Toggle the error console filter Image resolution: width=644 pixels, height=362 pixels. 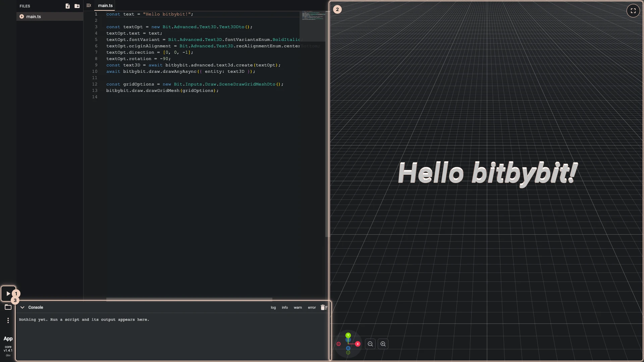click(312, 308)
